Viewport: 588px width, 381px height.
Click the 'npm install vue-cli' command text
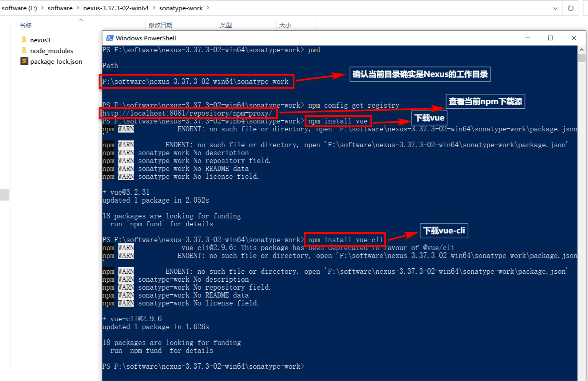(346, 240)
